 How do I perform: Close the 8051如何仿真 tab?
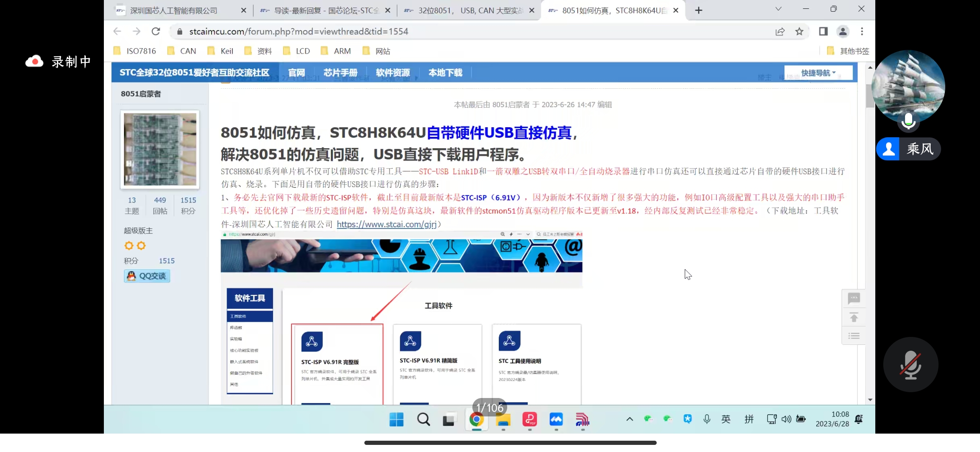coord(676,10)
